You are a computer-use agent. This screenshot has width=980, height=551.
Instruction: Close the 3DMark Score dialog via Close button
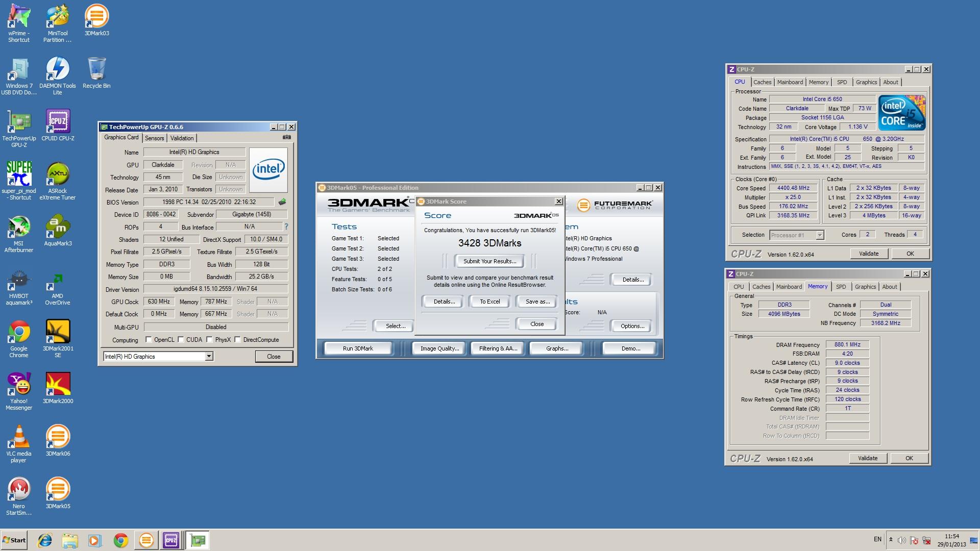[537, 324]
